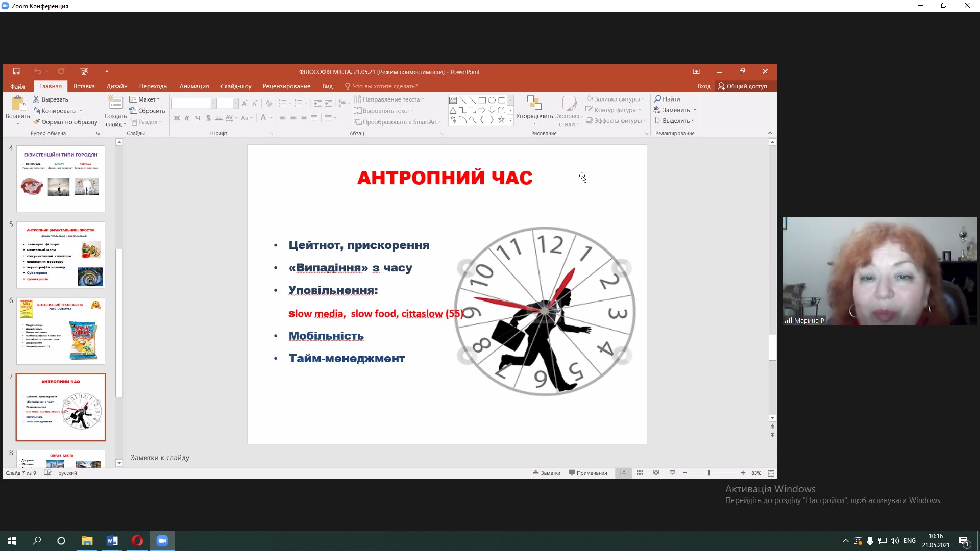Fit slide to current window icon

pyautogui.click(x=771, y=473)
